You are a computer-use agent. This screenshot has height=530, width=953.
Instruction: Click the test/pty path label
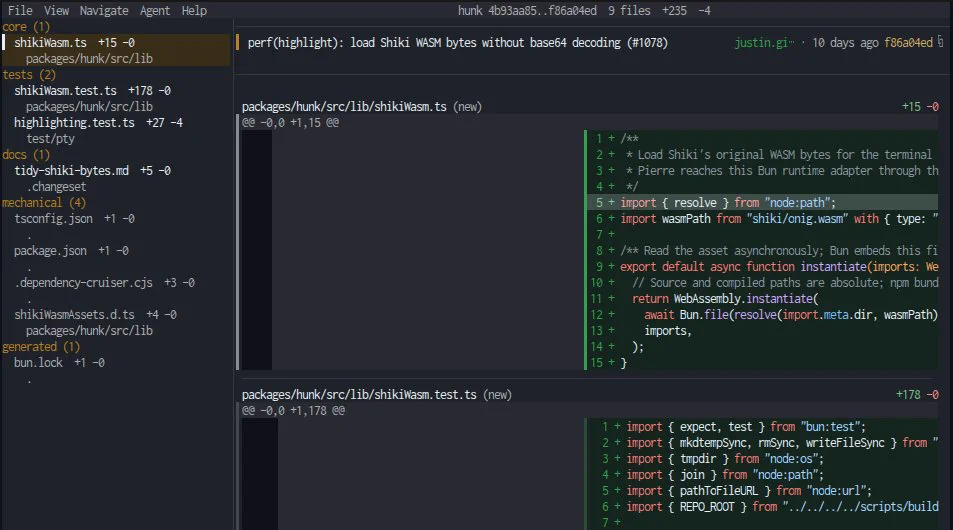point(50,139)
